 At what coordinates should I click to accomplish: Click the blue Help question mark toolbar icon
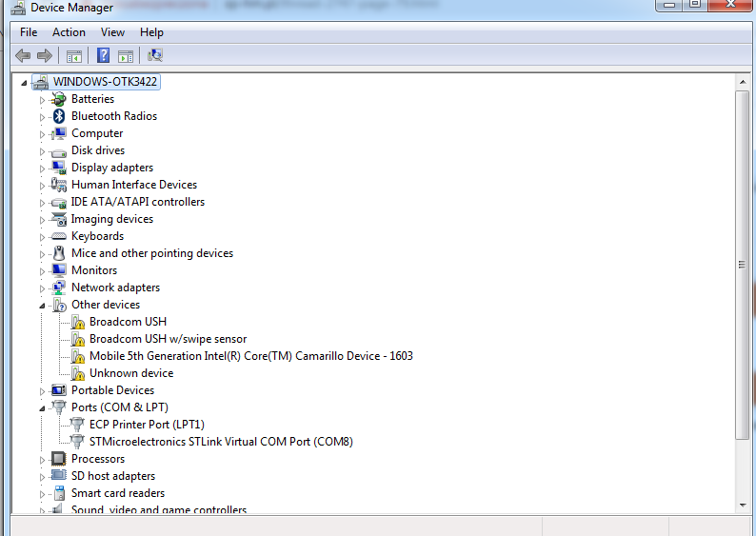(103, 55)
